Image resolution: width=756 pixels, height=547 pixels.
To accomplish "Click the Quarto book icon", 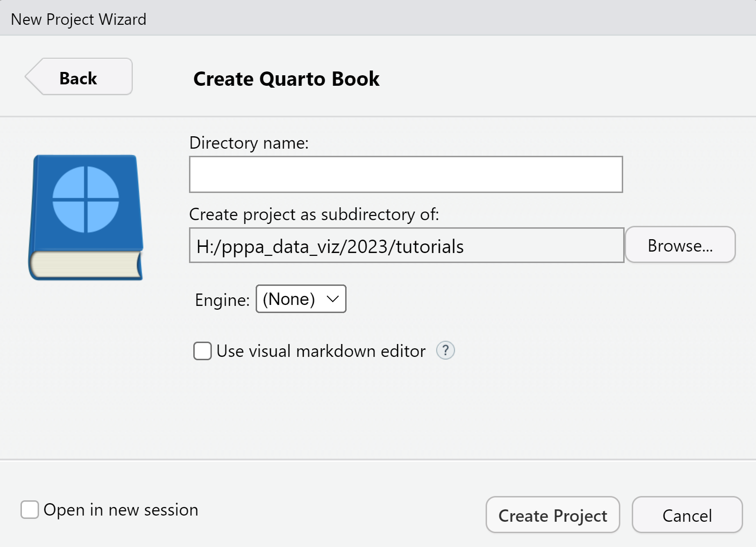I will 86,217.
